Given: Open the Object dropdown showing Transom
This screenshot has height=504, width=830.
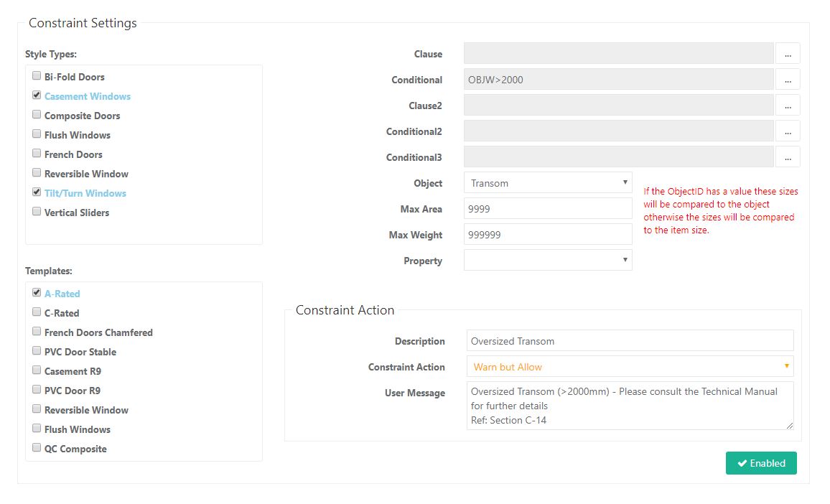Looking at the screenshot, I should [x=548, y=183].
